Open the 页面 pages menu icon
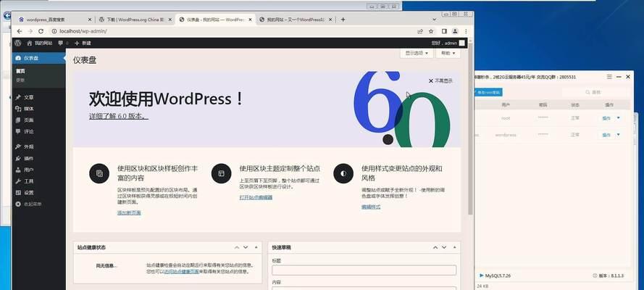The width and height of the screenshot is (644, 290). pyautogui.click(x=18, y=120)
